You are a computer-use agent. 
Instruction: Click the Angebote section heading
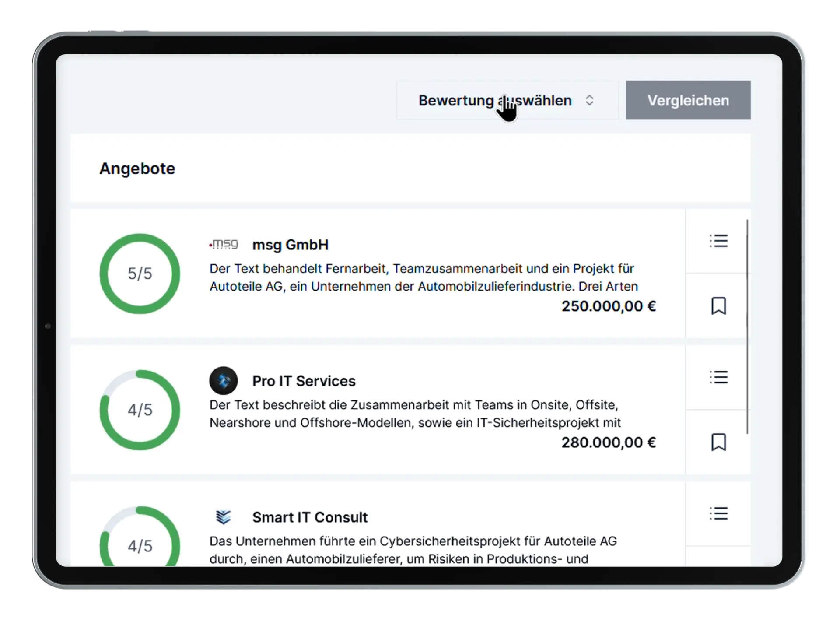coord(137,169)
